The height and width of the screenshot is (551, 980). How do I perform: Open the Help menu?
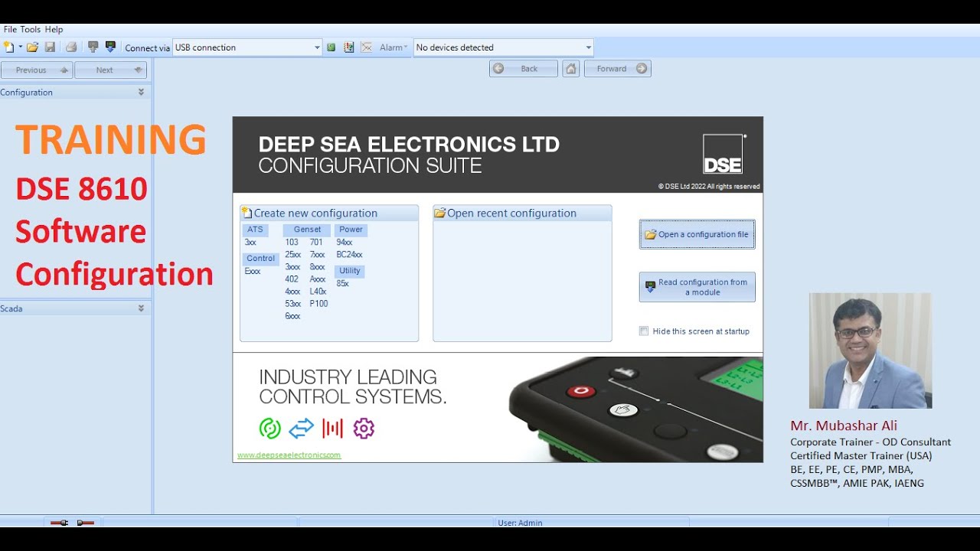pos(54,29)
